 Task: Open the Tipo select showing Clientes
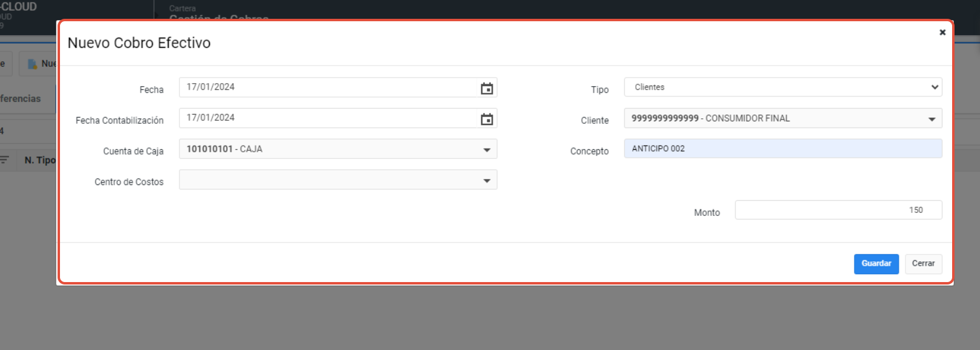click(783, 87)
